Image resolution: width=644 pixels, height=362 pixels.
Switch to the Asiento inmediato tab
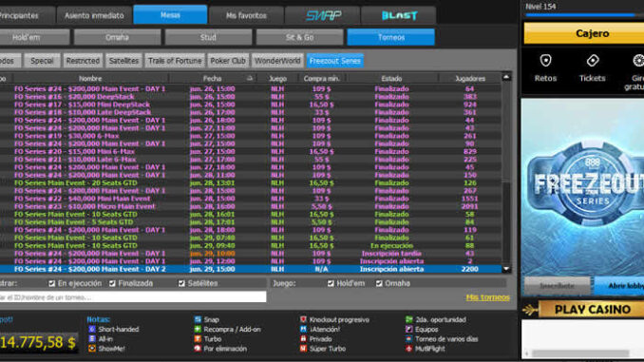[x=94, y=15]
